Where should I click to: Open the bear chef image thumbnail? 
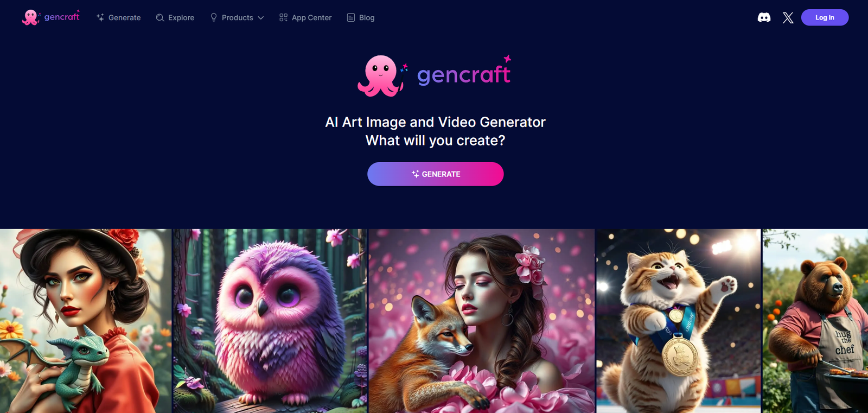click(815, 321)
